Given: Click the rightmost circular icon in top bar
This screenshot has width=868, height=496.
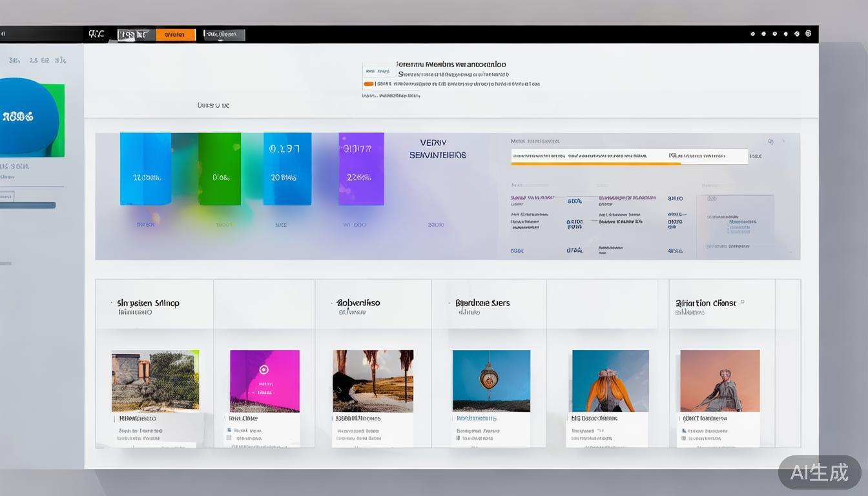Looking at the screenshot, I should click(x=808, y=34).
